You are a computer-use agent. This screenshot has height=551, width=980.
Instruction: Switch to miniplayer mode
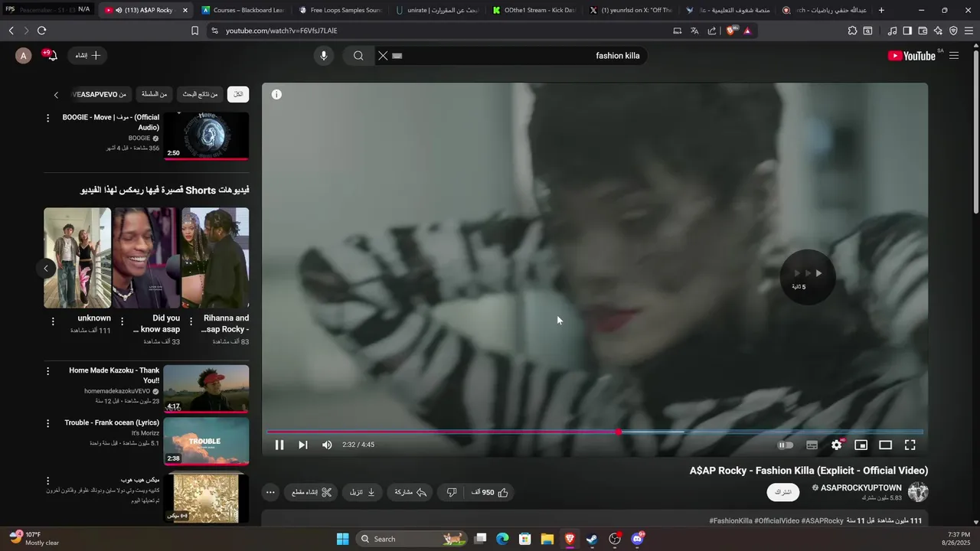(861, 445)
